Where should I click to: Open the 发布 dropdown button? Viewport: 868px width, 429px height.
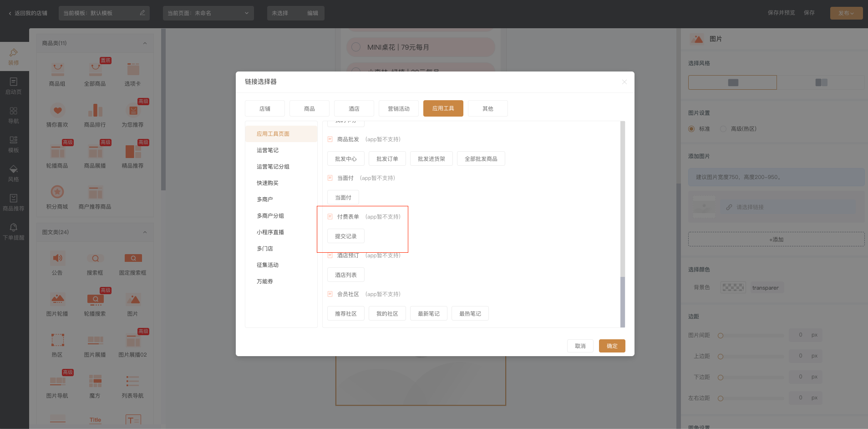click(x=846, y=13)
